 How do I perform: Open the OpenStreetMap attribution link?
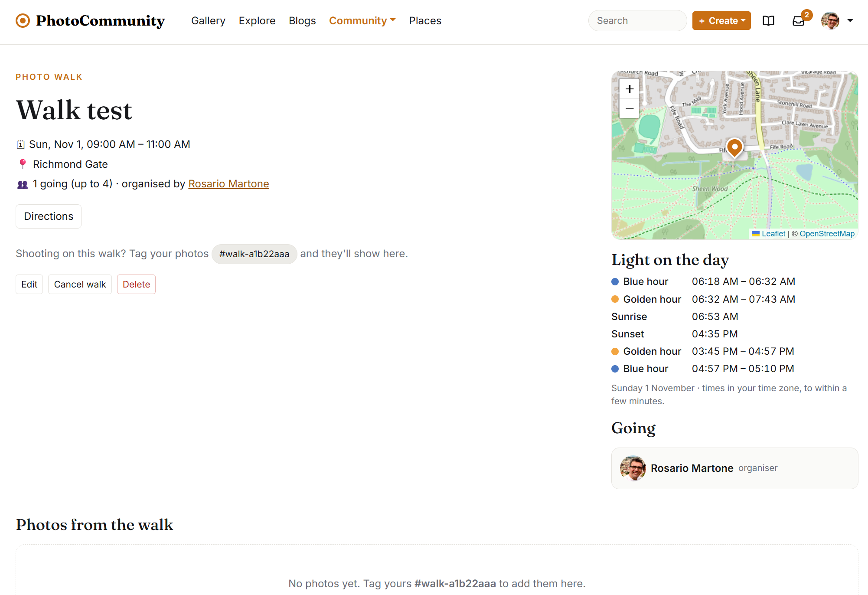pos(827,234)
